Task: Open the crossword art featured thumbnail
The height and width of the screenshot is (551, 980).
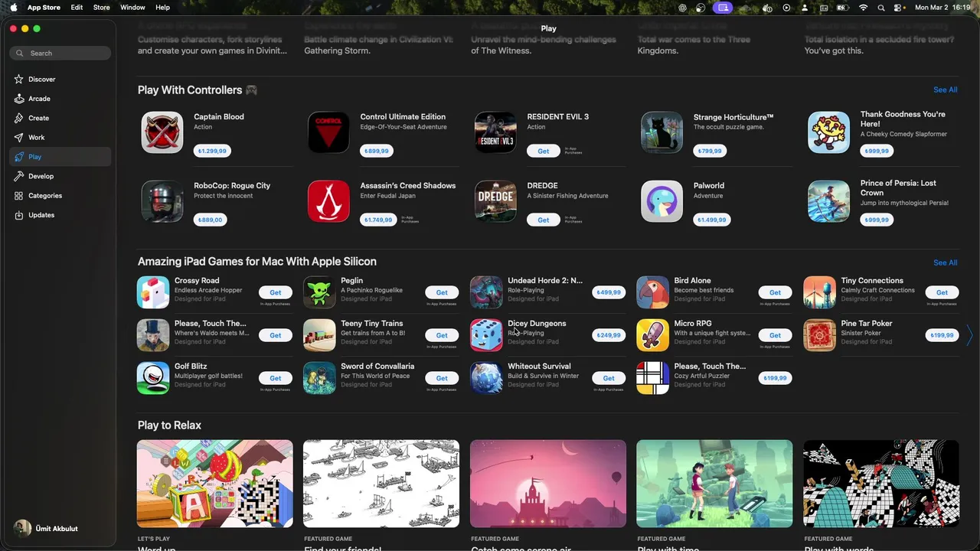Action: pos(881,484)
